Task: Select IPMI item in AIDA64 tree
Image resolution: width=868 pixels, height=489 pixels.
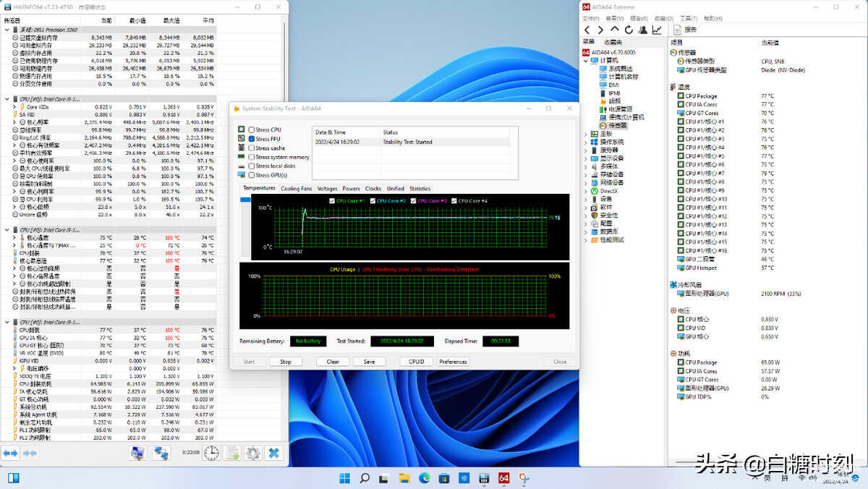Action: pyautogui.click(x=610, y=93)
